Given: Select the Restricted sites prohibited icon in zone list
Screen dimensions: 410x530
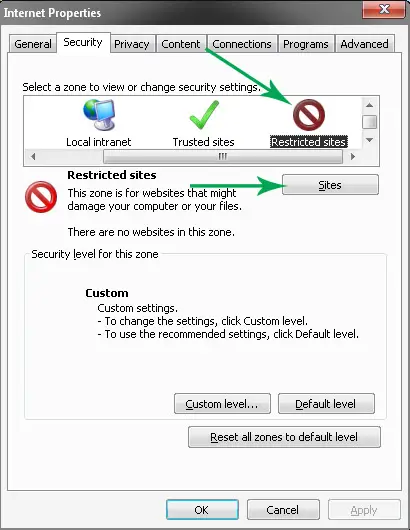Looking at the screenshot, I should coord(309,115).
